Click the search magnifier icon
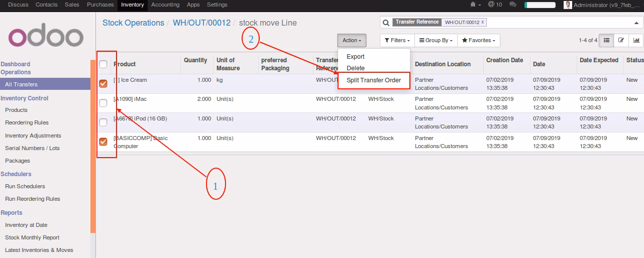 tap(385, 23)
